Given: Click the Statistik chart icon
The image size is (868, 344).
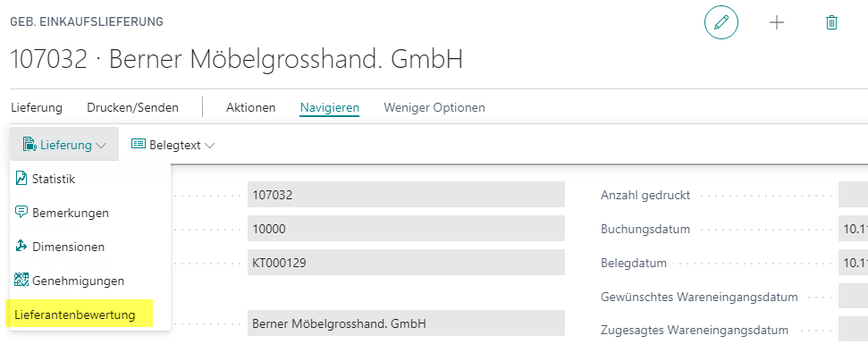Looking at the screenshot, I should 21,179.
